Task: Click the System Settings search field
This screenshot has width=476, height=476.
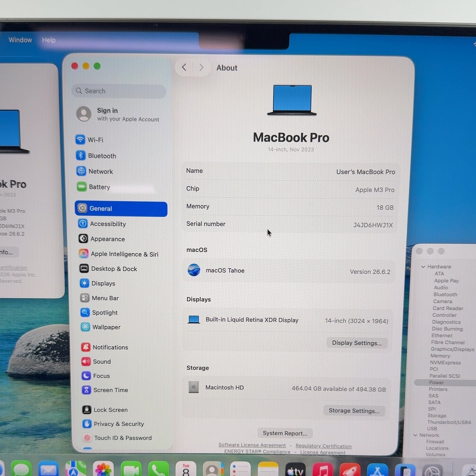Action: pos(119,91)
